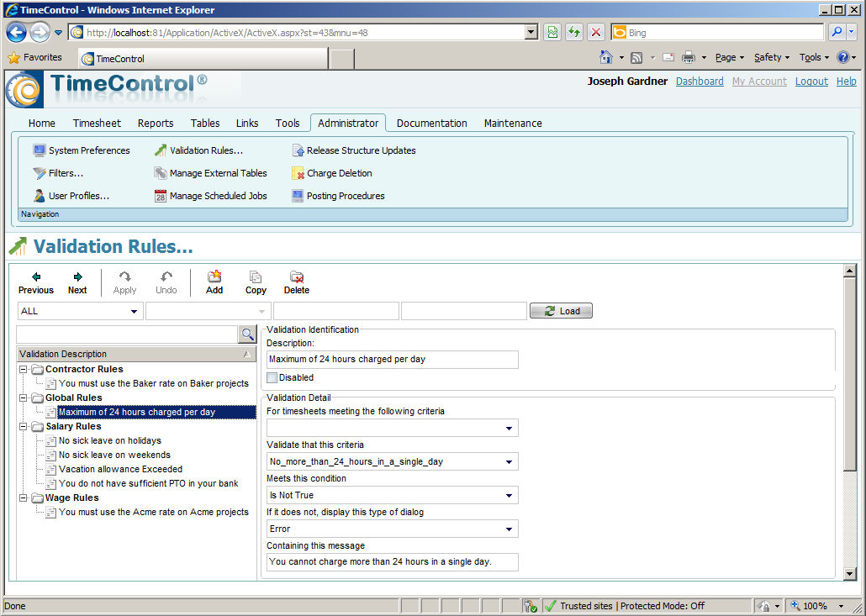This screenshot has height=616, width=866.
Task: Toggle the Disabled checkbox
Action: point(272,377)
